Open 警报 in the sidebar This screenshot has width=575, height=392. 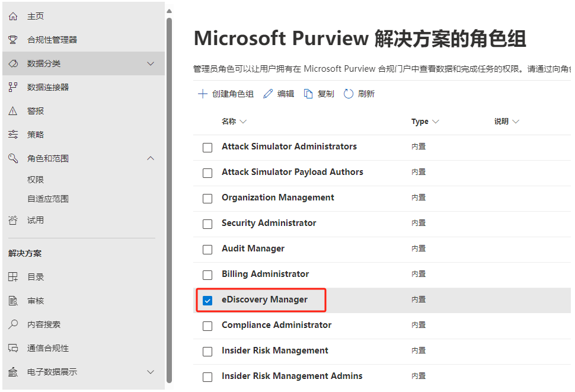click(36, 111)
